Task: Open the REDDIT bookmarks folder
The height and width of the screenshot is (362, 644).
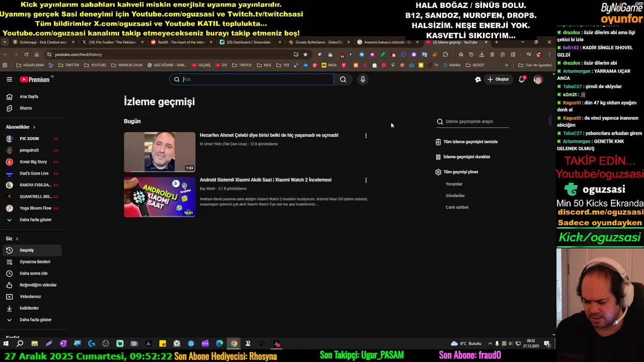Action: pyautogui.click(x=475, y=65)
